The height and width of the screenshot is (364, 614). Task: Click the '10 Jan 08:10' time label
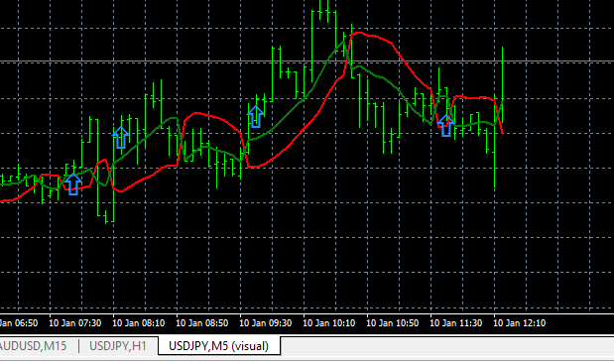click(139, 323)
